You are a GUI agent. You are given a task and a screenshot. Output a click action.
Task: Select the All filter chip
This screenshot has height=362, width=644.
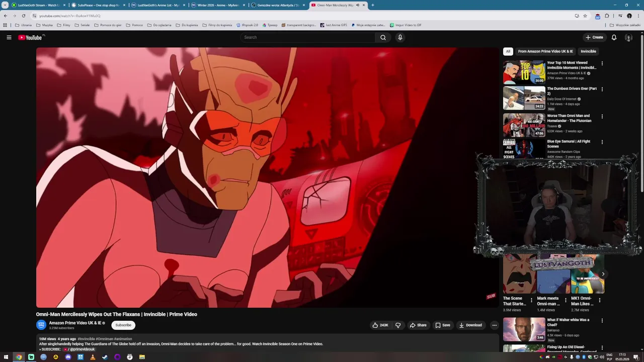508,51
